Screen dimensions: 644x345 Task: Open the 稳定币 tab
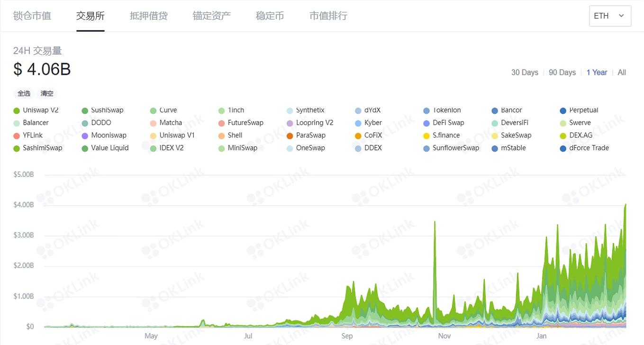[x=270, y=16]
